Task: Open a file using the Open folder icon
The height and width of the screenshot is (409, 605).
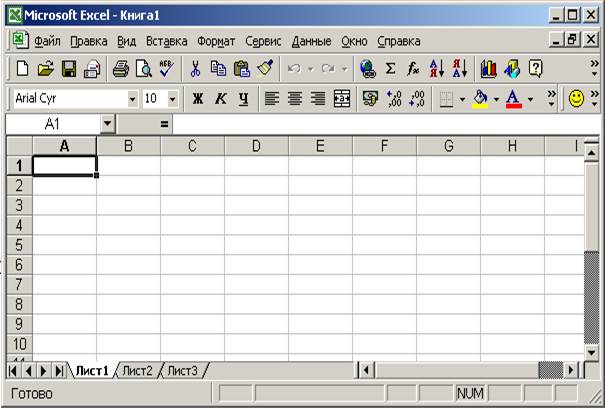Action: tap(46, 69)
